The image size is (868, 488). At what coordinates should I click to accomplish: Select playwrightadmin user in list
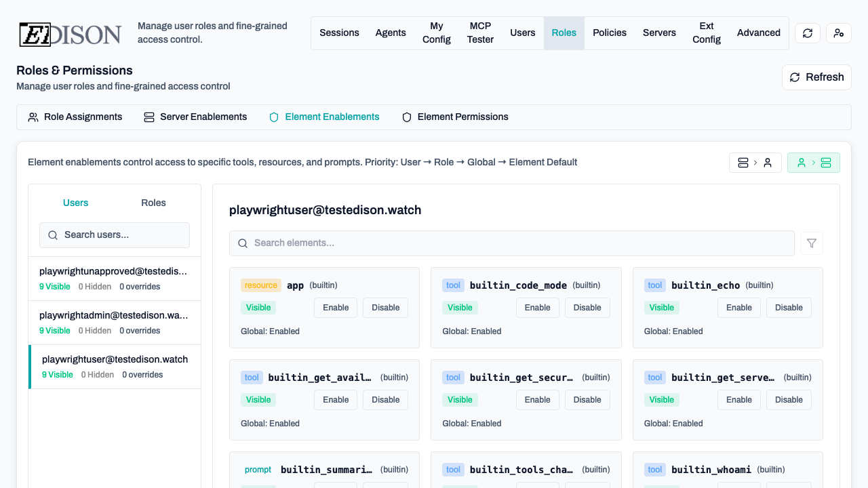(114, 323)
